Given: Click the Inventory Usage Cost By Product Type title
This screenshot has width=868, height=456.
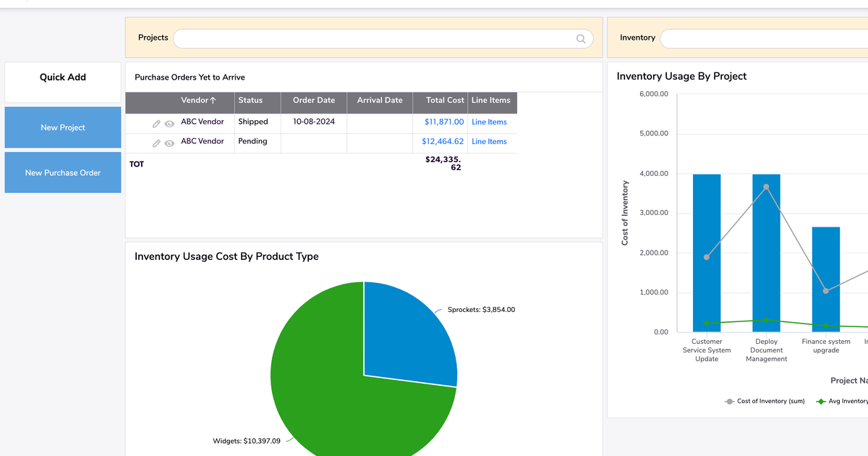Looking at the screenshot, I should [226, 256].
